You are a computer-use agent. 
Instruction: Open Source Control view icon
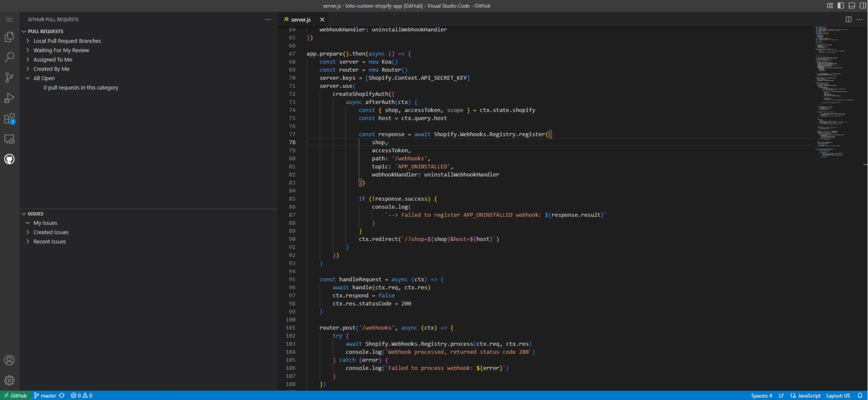coord(9,78)
